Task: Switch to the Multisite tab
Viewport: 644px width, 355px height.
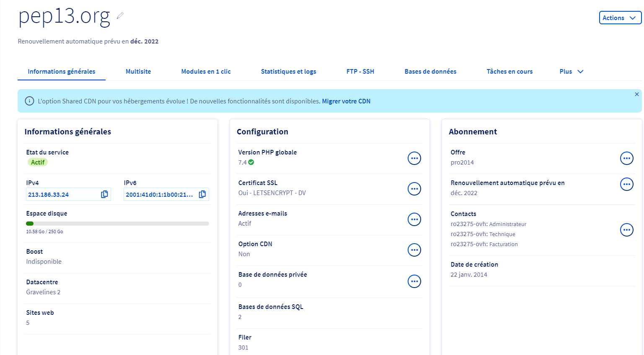Action: tap(138, 72)
